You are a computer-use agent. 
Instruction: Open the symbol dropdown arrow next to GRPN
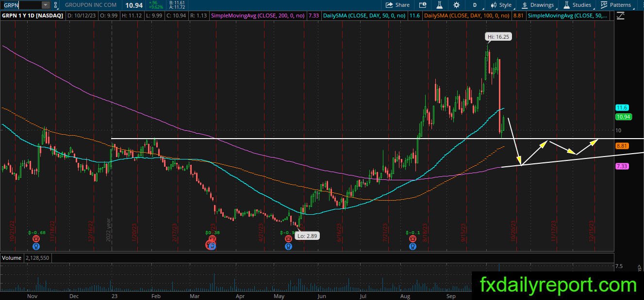pyautogui.click(x=45, y=5)
